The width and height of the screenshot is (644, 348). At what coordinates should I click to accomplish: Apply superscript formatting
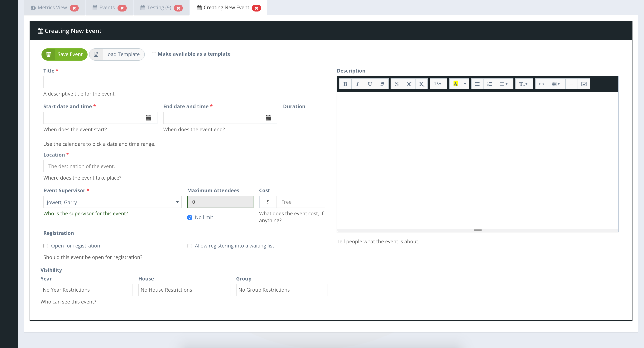[409, 84]
